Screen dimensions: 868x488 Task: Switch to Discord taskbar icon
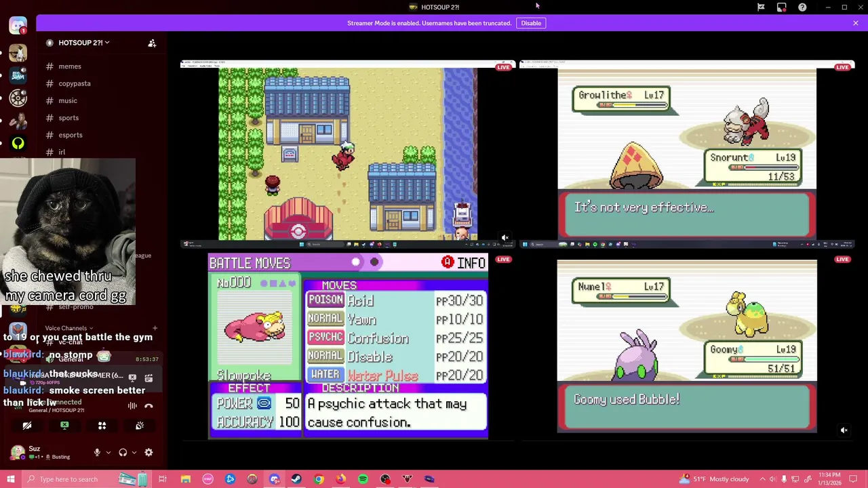[275, 479]
